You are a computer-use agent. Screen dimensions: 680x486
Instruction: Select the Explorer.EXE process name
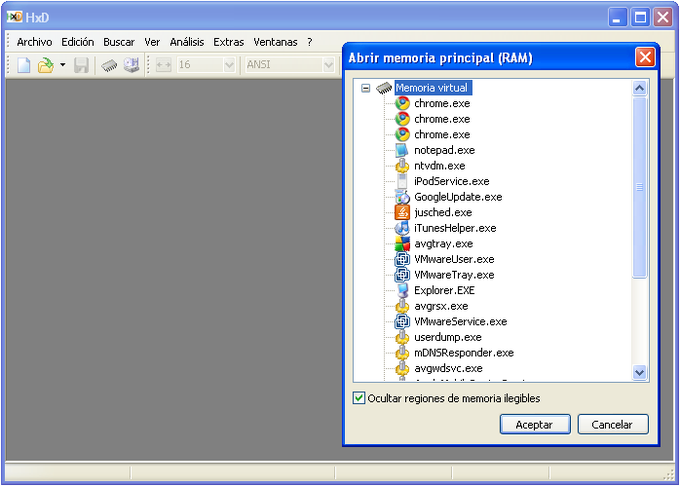click(x=444, y=290)
